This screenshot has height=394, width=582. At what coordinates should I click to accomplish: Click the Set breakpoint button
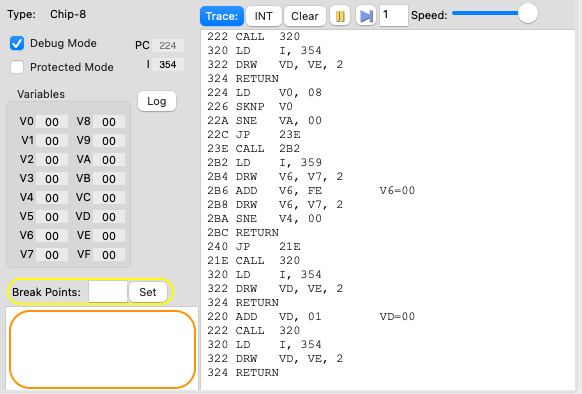[148, 292]
